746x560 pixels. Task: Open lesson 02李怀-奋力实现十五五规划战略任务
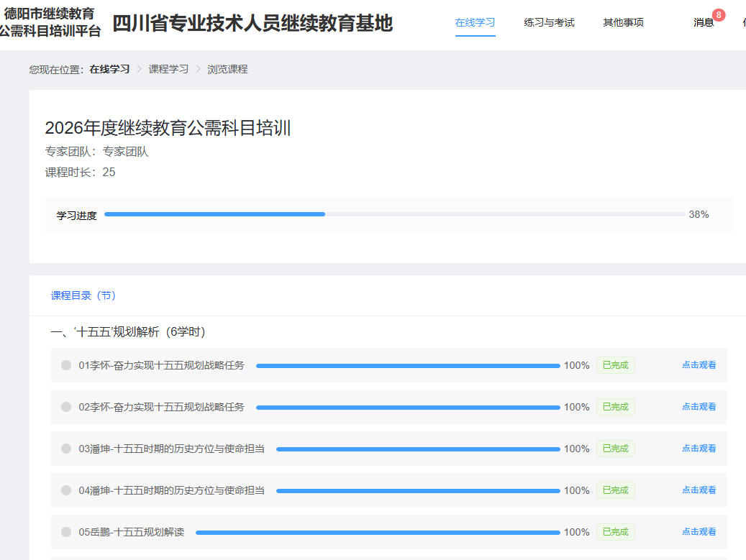pos(161,407)
